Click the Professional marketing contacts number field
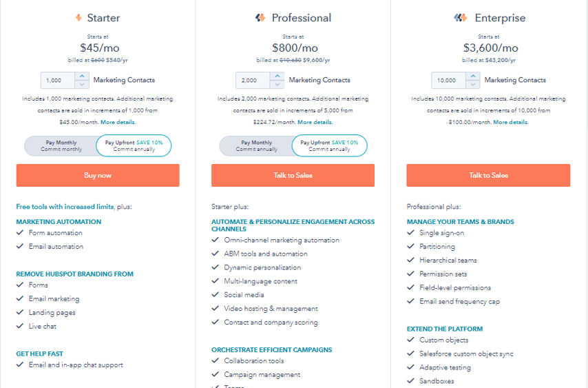Image resolution: width=588 pixels, height=388 pixels. pyautogui.click(x=253, y=81)
